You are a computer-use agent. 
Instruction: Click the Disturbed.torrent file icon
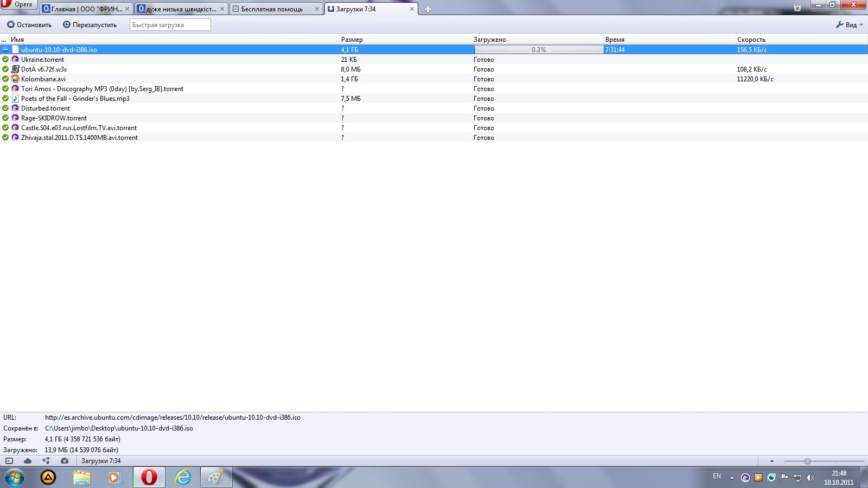click(15, 108)
